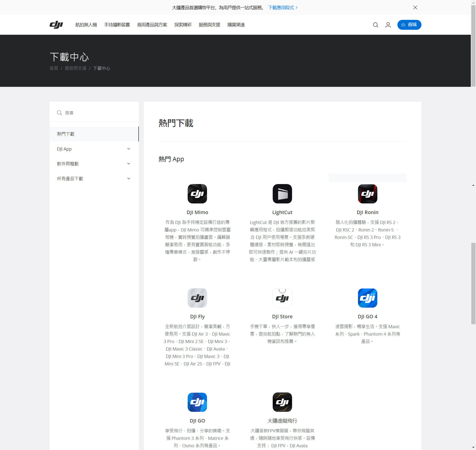Open the 服務與支援 navigation menu

point(209,25)
